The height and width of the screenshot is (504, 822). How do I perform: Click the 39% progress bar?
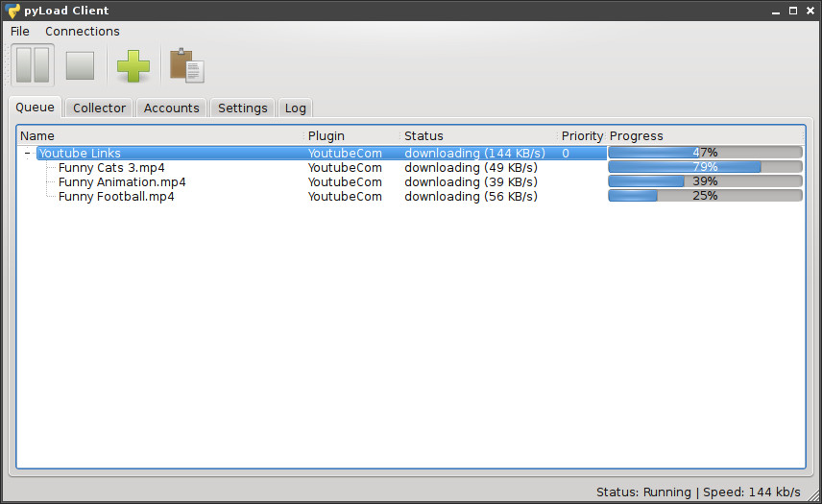click(705, 181)
